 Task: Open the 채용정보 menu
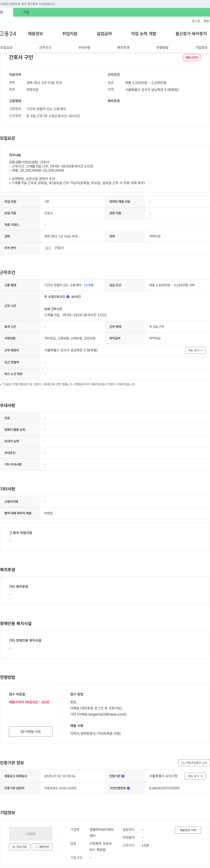pos(35,34)
